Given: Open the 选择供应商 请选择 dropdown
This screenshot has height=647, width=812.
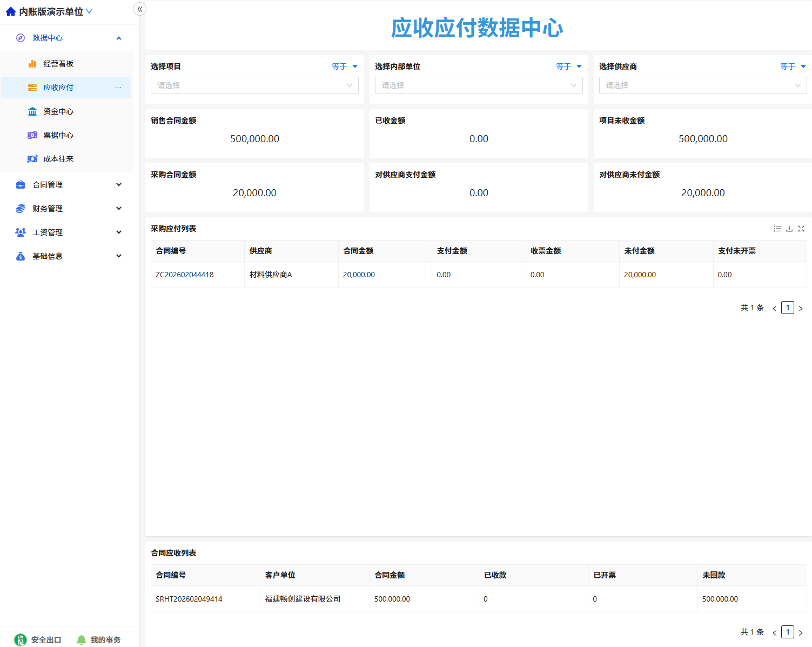Looking at the screenshot, I should pyautogui.click(x=703, y=85).
